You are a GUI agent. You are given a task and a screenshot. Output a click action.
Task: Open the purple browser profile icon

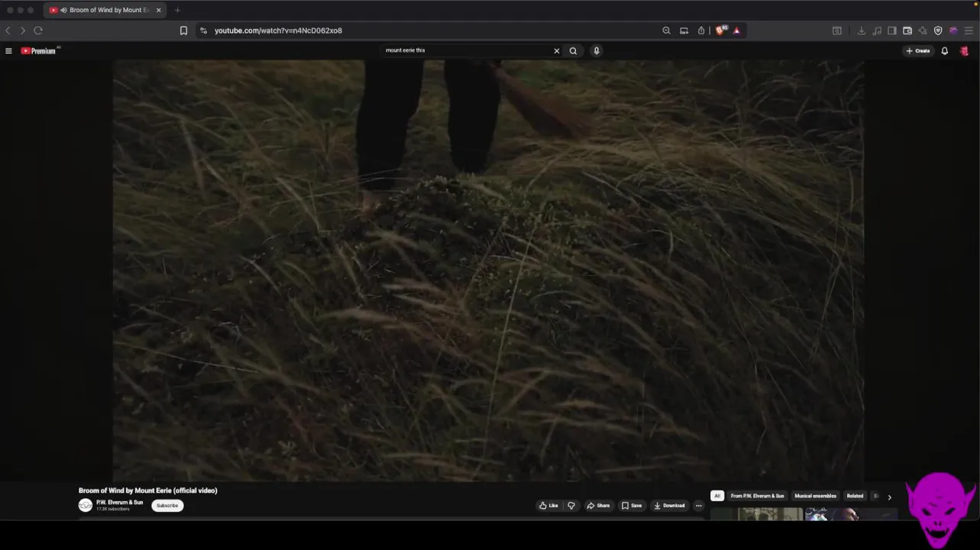[x=953, y=31]
